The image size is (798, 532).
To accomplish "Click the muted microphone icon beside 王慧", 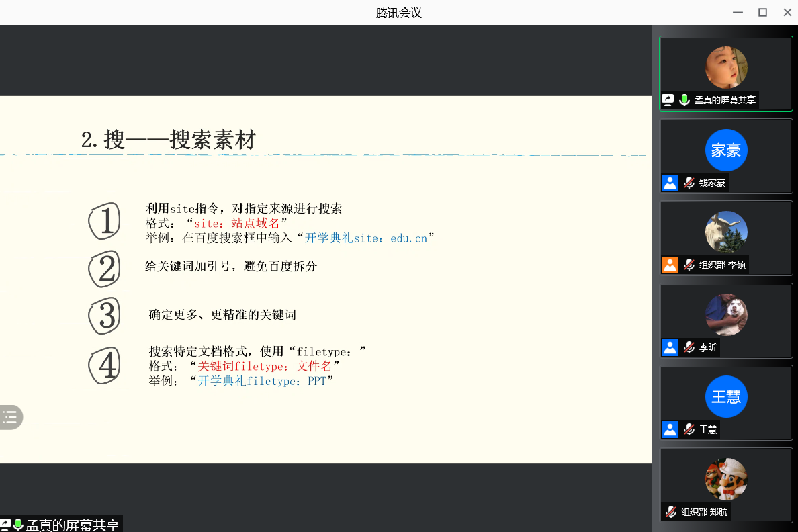I will click(689, 429).
